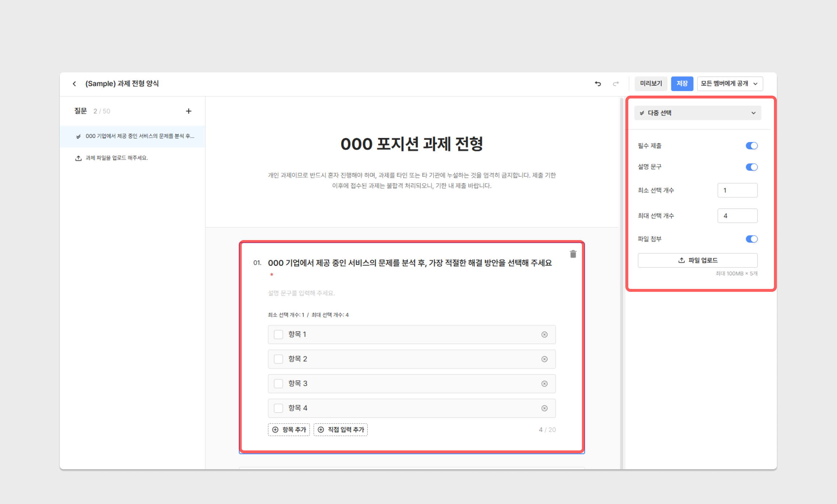Open the 다중 선택 question type dropdown

tap(697, 113)
